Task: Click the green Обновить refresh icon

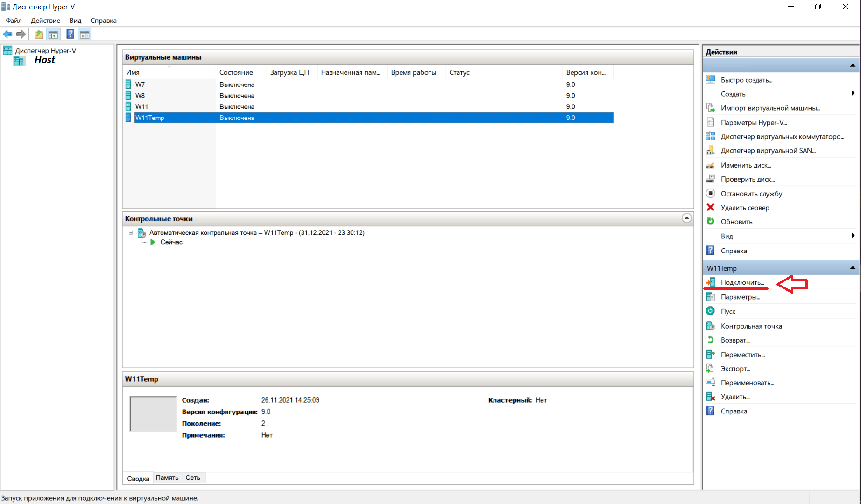Action: [711, 221]
